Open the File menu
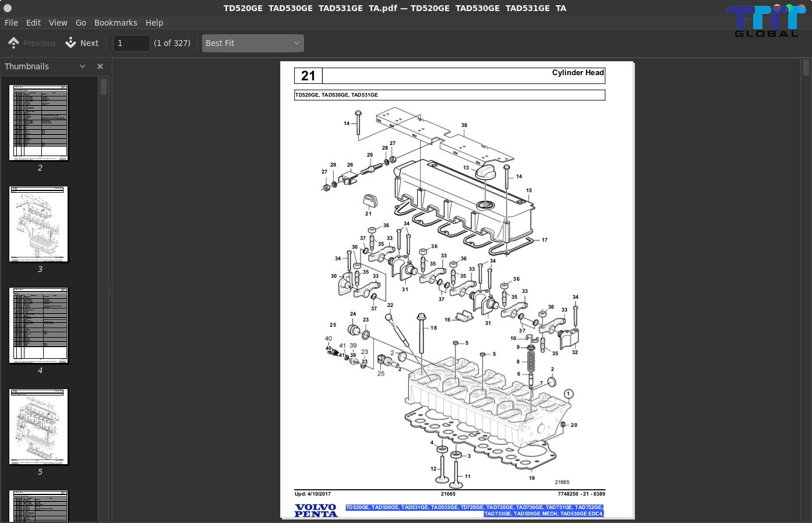The height and width of the screenshot is (523, 812). [x=11, y=23]
